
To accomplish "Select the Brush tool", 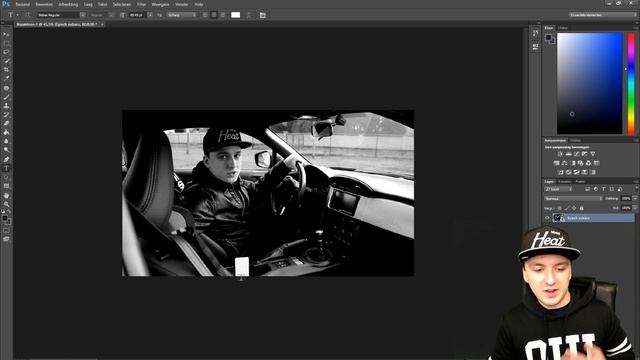I will (x=6, y=97).
